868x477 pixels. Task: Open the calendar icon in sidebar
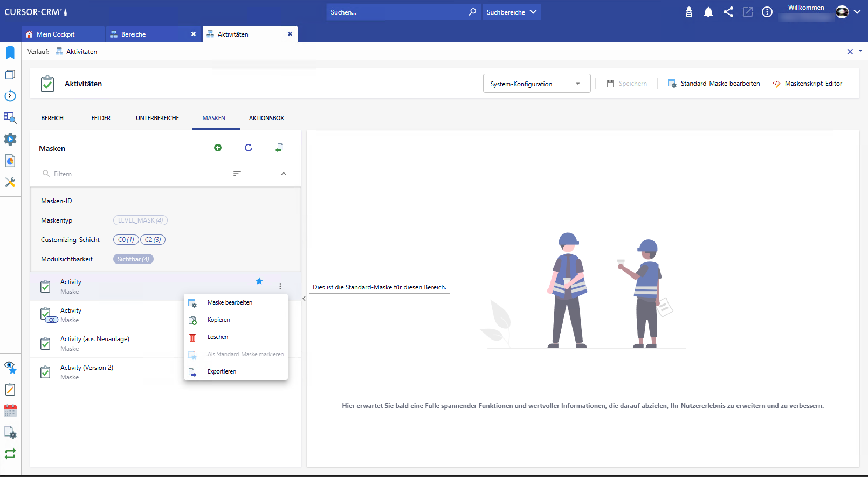10,411
